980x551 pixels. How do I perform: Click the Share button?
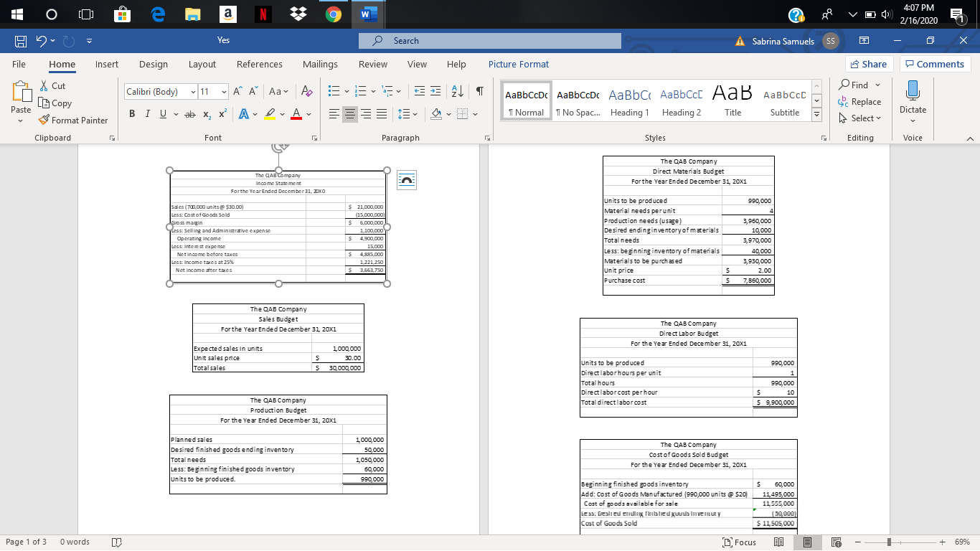868,64
